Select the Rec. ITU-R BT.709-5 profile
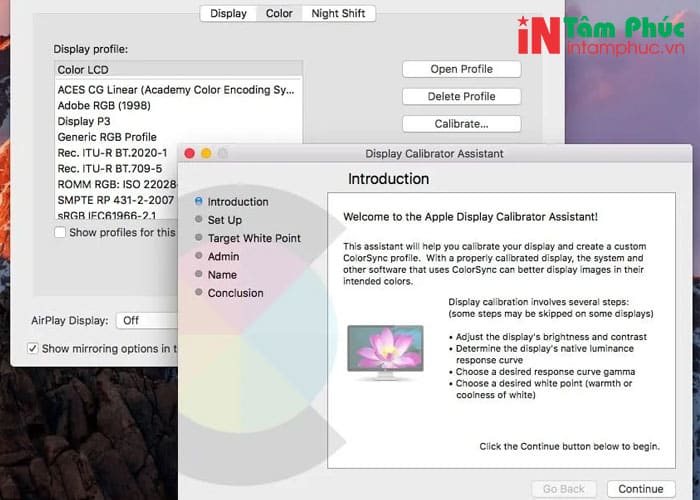Image resolution: width=700 pixels, height=500 pixels. pyautogui.click(x=117, y=169)
